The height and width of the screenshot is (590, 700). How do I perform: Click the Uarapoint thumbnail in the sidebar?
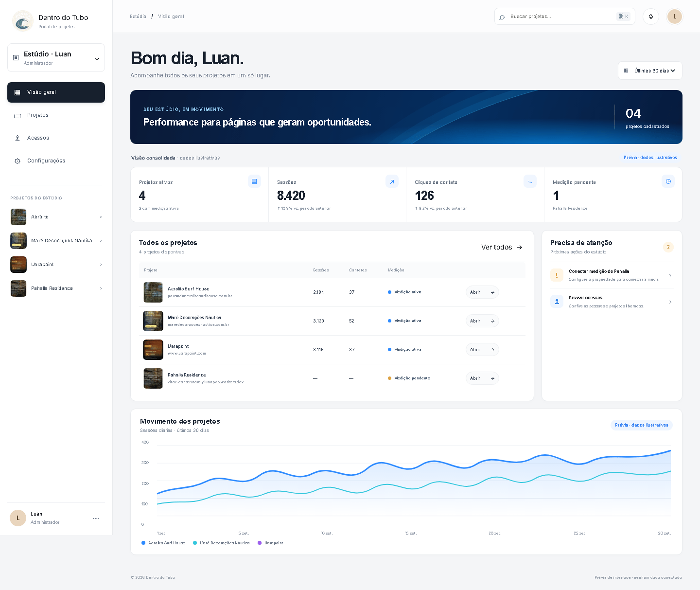pos(18,265)
